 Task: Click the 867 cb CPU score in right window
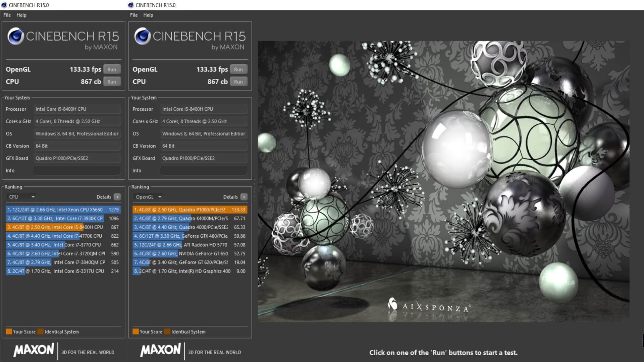(x=217, y=81)
